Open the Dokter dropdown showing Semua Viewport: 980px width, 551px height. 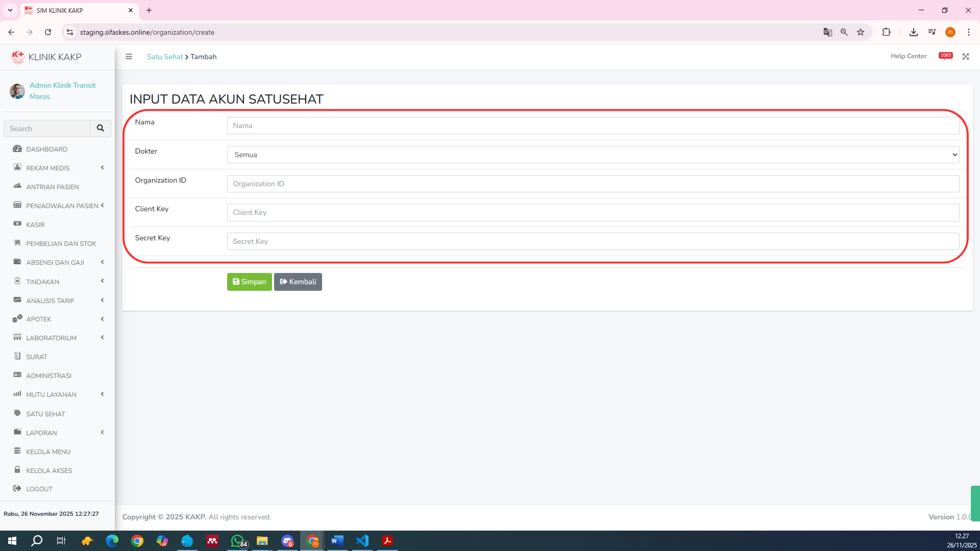point(593,155)
